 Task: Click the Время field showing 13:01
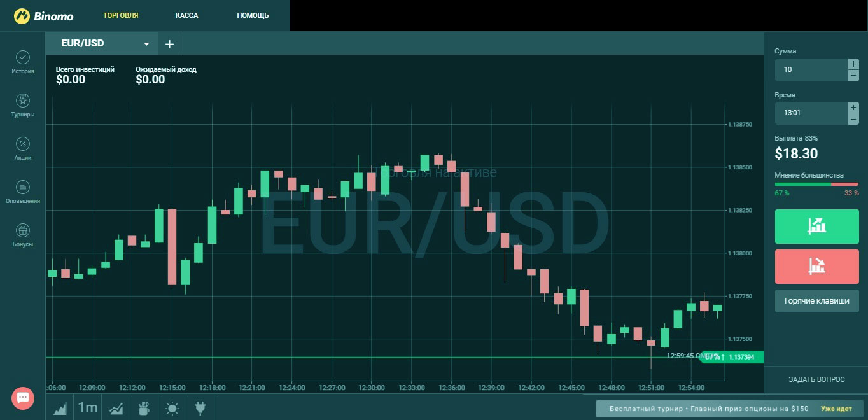(811, 113)
